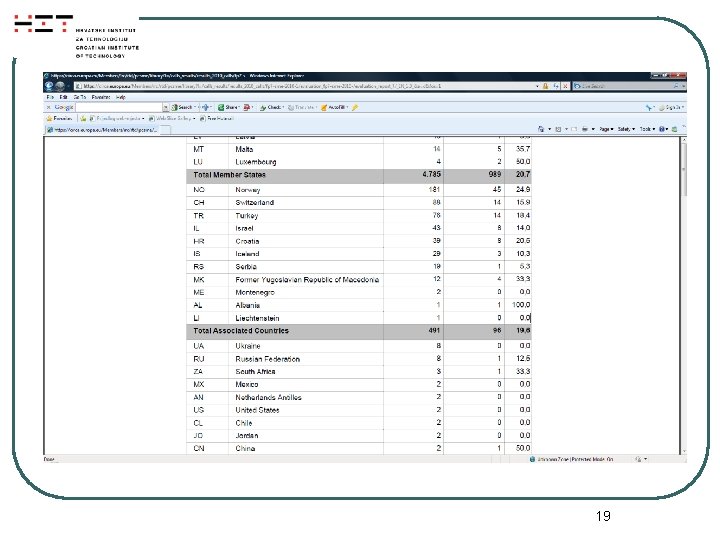
Task: Click the search magnifier icon in Live Search
Action: click(x=676, y=86)
